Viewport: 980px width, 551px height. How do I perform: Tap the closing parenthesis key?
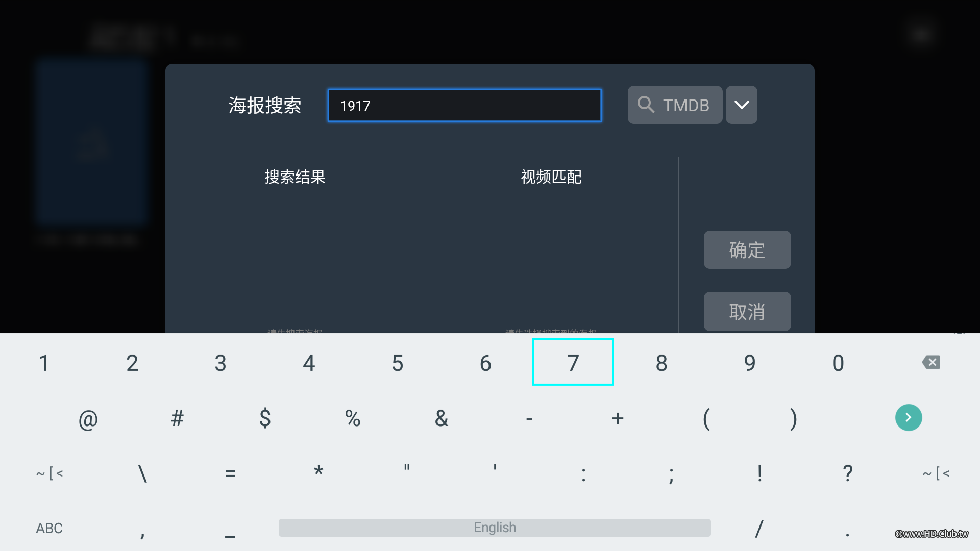[x=794, y=419]
